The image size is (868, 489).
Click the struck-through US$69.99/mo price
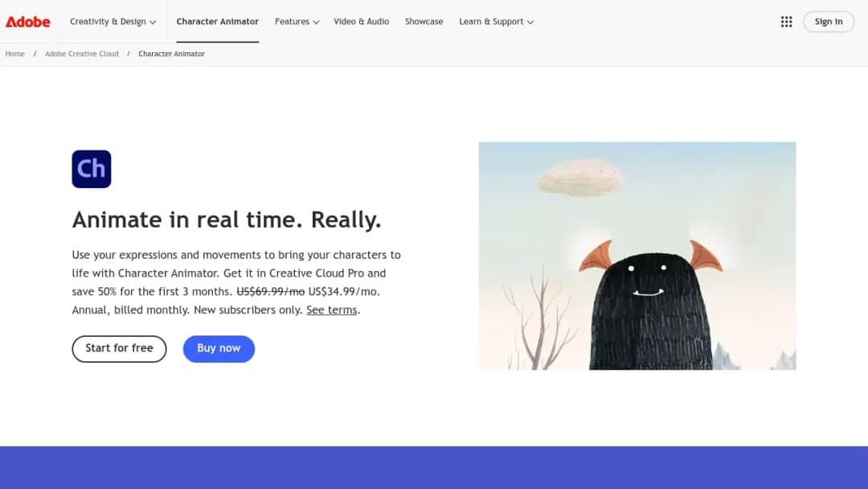[271, 292]
